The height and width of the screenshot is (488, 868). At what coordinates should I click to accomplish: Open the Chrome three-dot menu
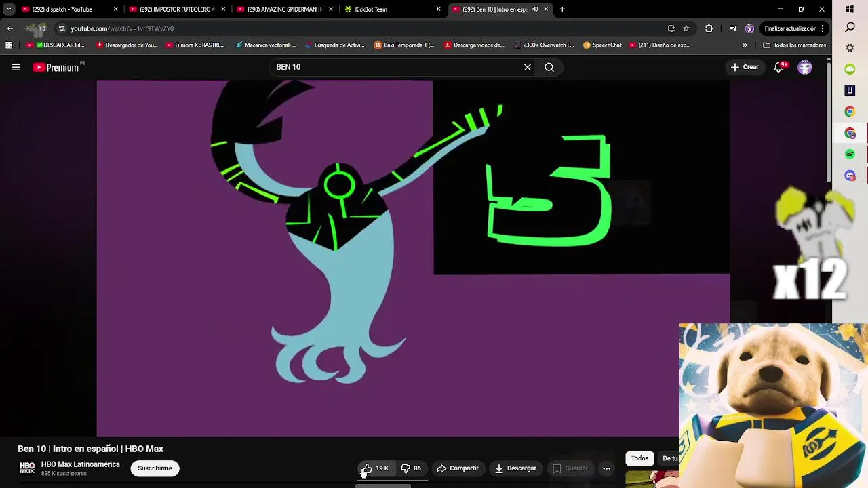point(823,28)
